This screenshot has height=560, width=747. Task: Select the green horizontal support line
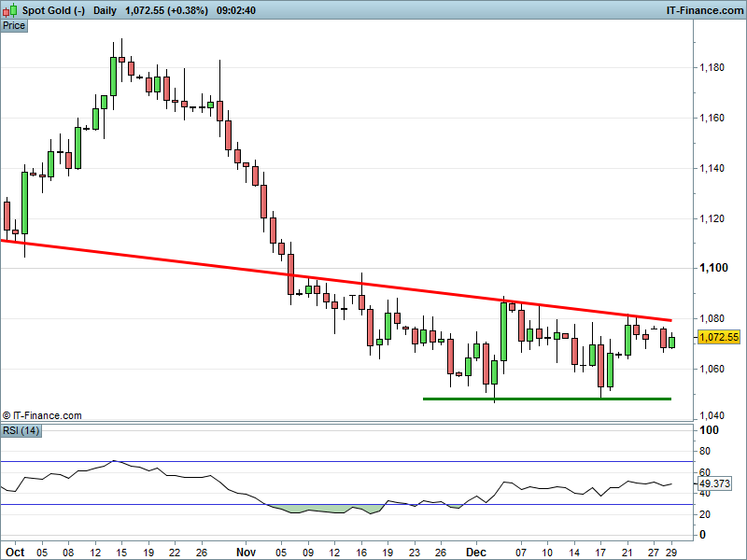pos(546,399)
